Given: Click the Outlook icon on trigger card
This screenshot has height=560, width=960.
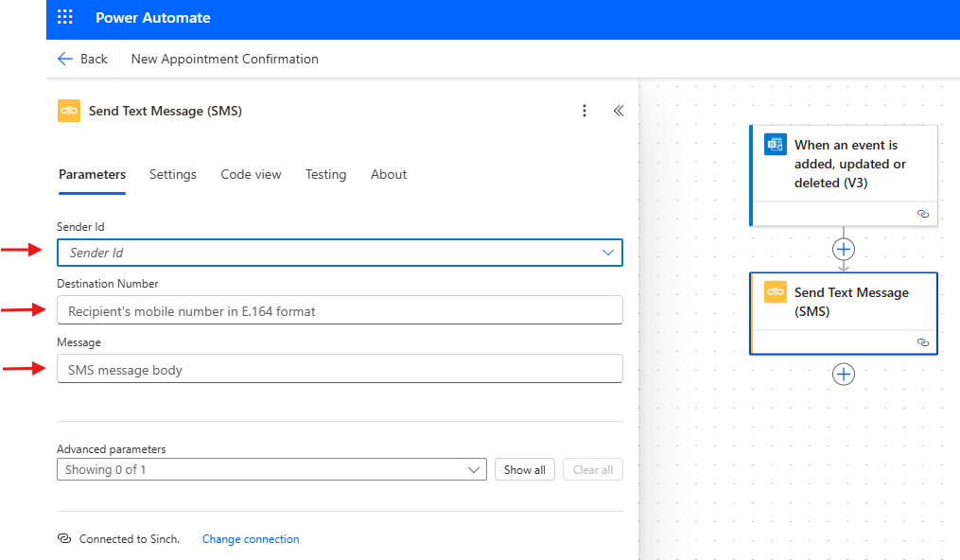Looking at the screenshot, I should (x=776, y=145).
